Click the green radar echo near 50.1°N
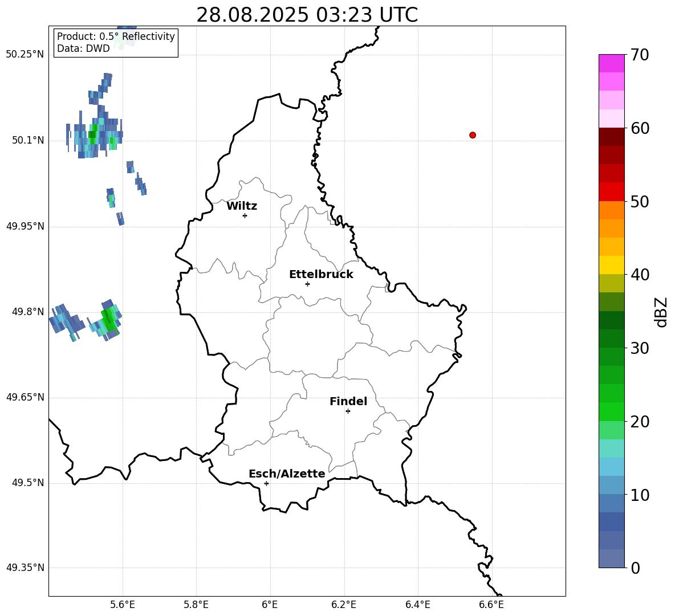Image resolution: width=675 pixels, height=616 pixels. tap(92, 134)
